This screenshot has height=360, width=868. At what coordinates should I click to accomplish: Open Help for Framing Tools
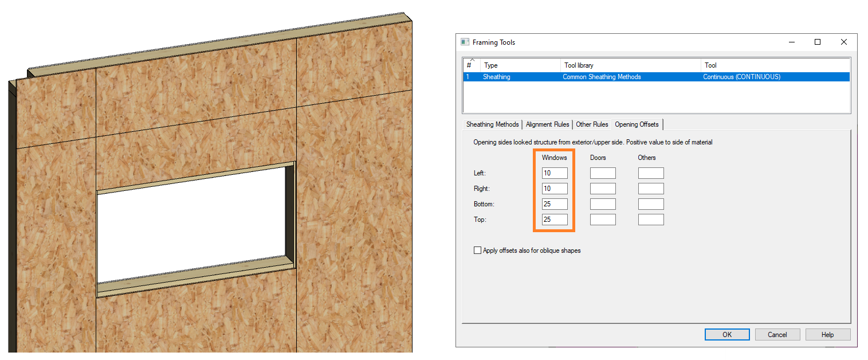[x=827, y=335]
